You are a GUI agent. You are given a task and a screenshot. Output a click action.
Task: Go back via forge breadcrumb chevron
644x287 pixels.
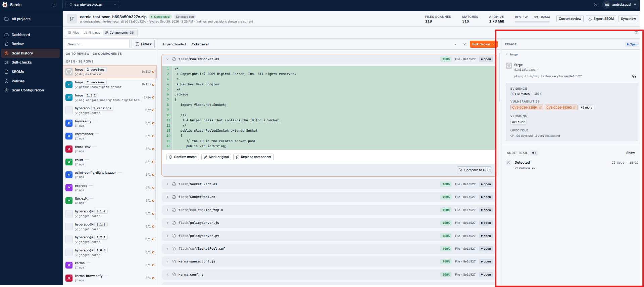pyautogui.click(x=507, y=54)
